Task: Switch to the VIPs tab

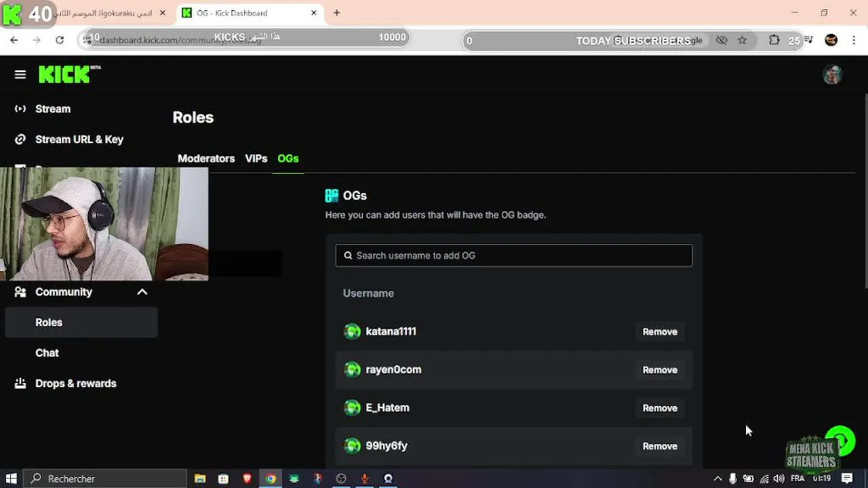Action: pyautogui.click(x=256, y=159)
